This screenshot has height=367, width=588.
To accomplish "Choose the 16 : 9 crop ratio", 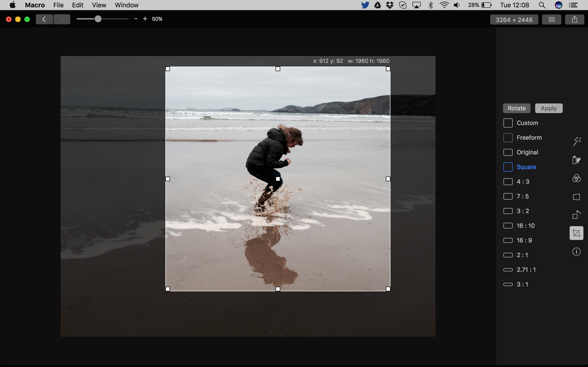I will coord(524,240).
